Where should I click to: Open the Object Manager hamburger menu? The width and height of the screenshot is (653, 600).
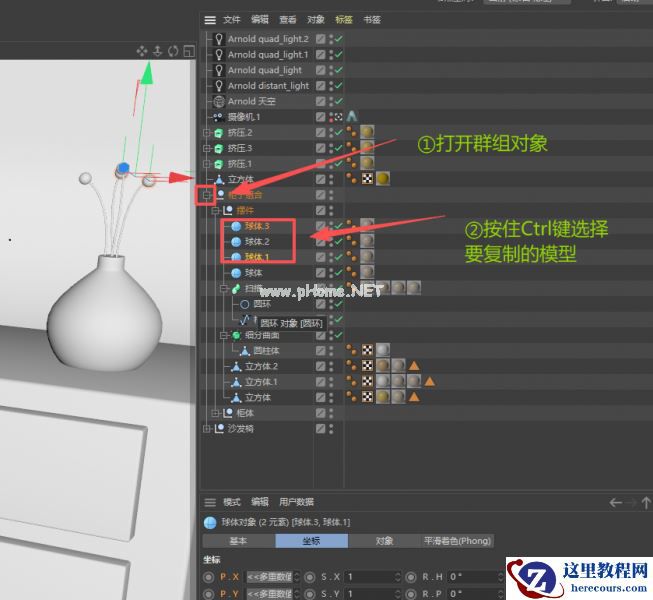[210, 20]
